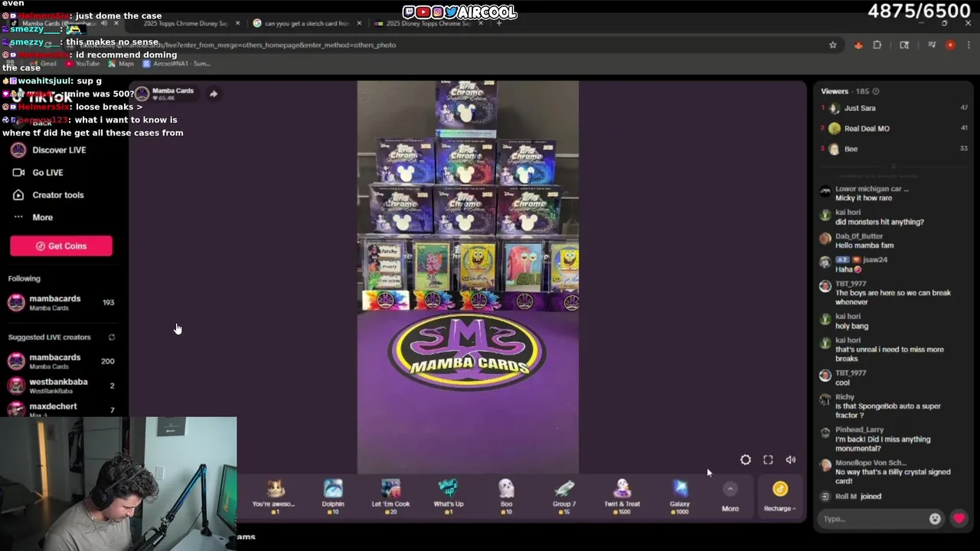This screenshot has width=980, height=551.
Task: Send the Twirl & Treat gift
Action: point(622,496)
